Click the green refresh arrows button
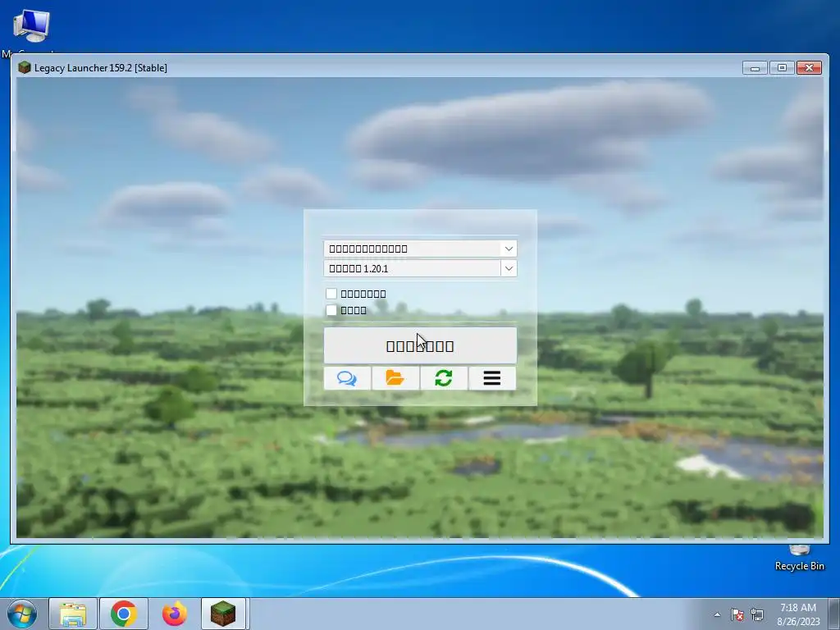840x630 pixels. 444,378
